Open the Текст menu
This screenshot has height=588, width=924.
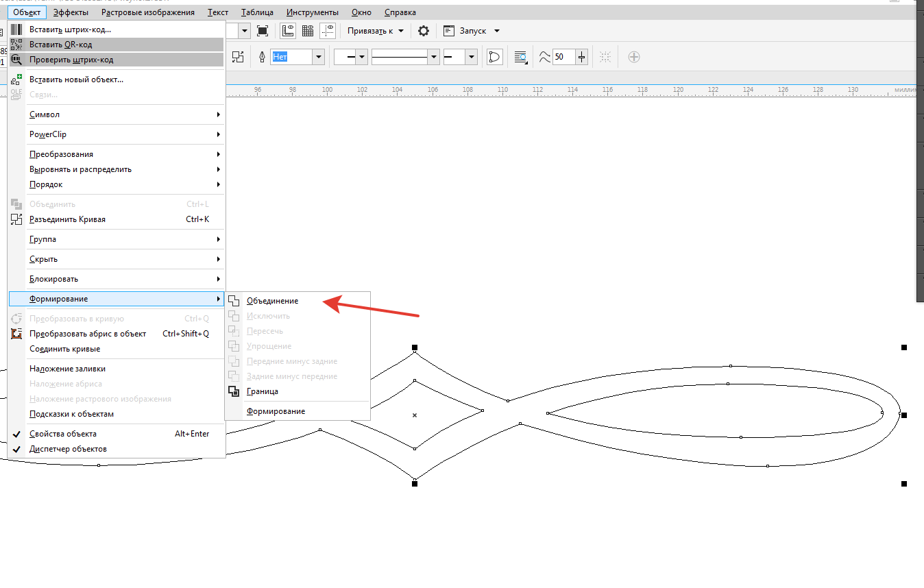pos(218,12)
